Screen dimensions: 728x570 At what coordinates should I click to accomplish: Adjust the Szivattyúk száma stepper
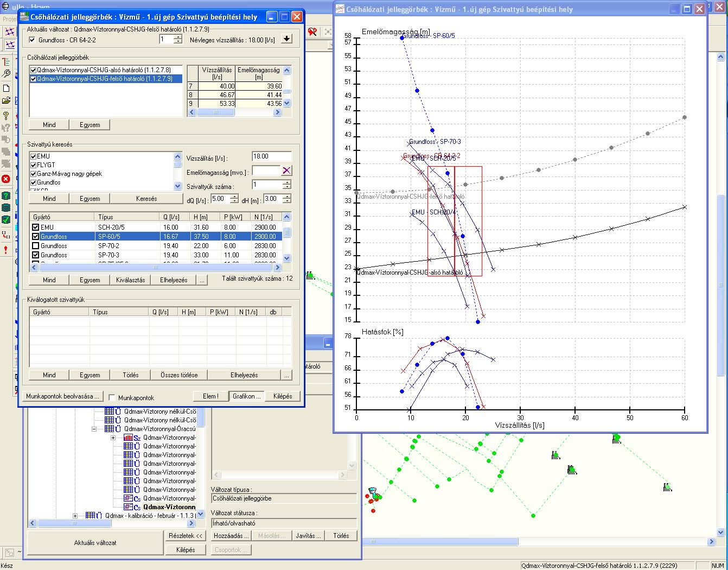(x=287, y=185)
